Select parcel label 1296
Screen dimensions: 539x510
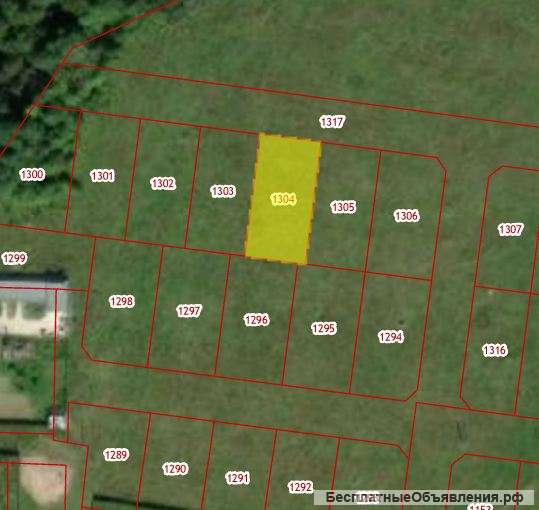pyautogui.click(x=256, y=320)
